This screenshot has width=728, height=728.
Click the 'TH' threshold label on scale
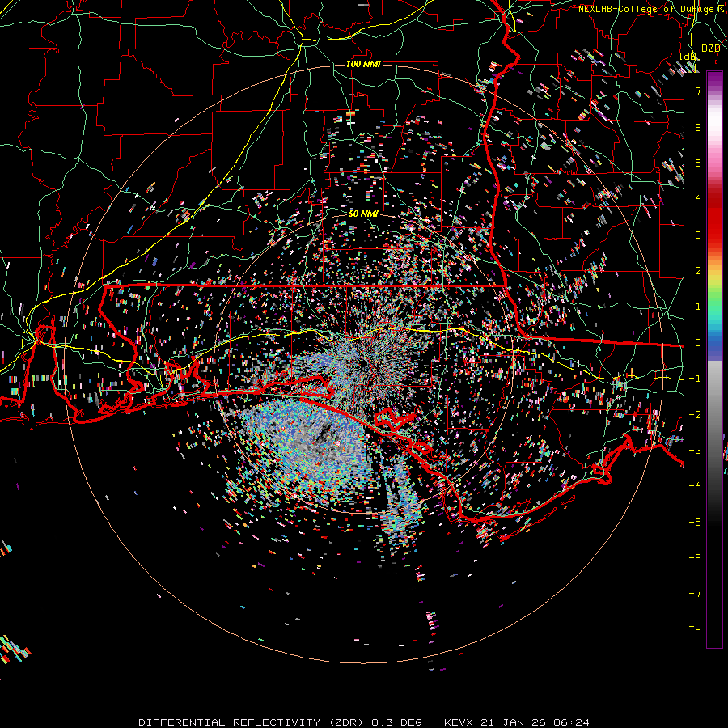695,630
